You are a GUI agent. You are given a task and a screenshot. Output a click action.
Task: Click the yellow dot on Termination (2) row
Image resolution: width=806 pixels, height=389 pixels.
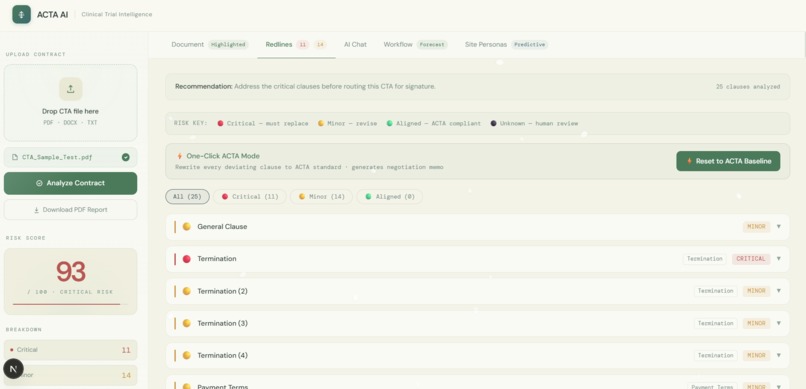click(187, 291)
